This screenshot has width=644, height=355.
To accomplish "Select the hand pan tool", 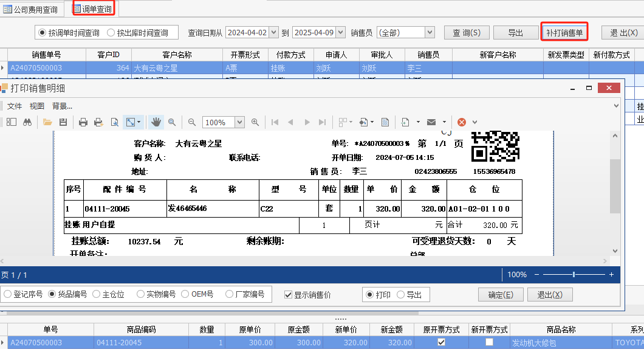I will 156,122.
